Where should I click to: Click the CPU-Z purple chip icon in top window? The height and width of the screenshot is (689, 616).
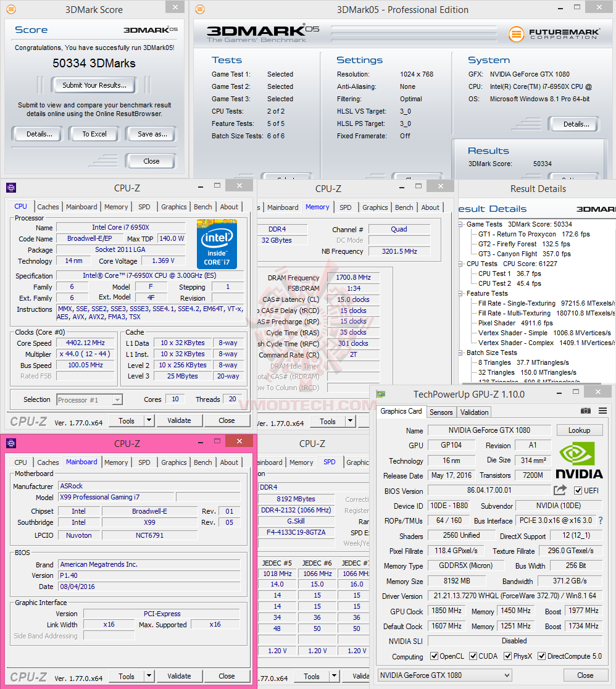pyautogui.click(x=11, y=188)
